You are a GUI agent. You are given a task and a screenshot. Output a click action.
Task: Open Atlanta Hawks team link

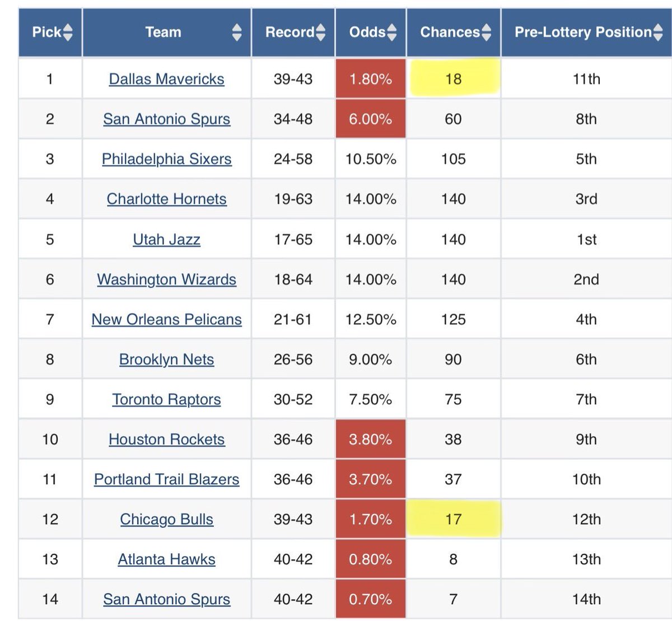166,559
